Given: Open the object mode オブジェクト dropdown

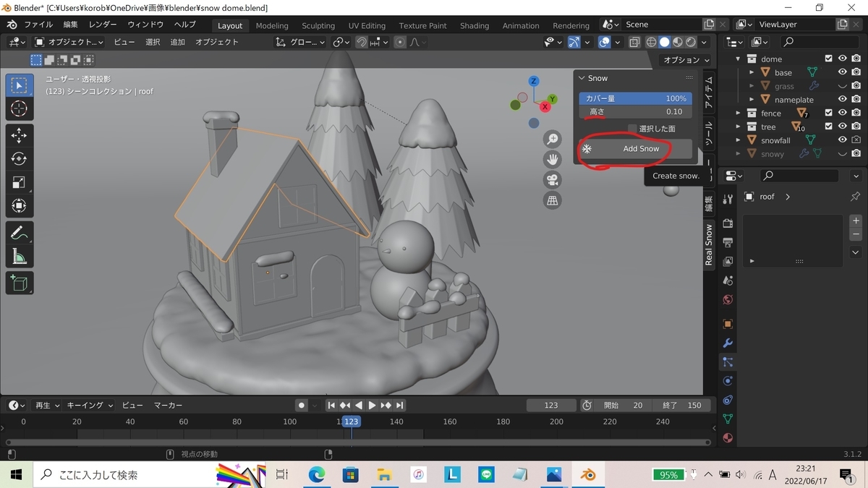Looking at the screenshot, I should 69,42.
